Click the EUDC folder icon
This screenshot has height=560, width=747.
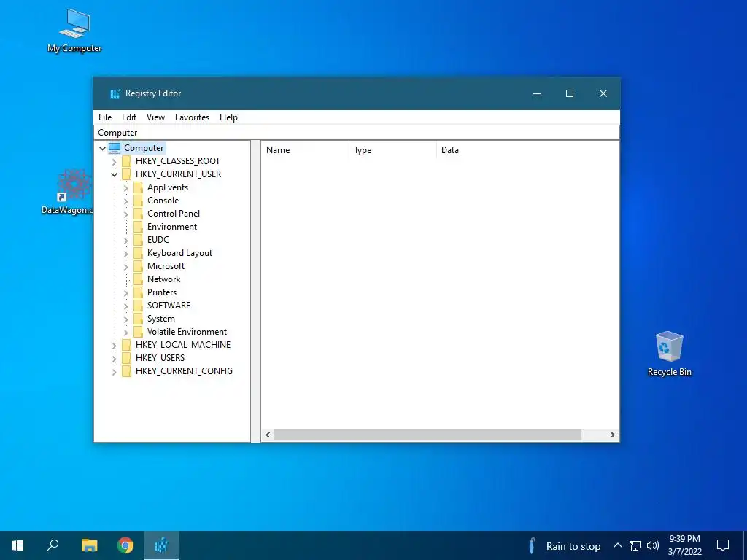[x=138, y=240]
